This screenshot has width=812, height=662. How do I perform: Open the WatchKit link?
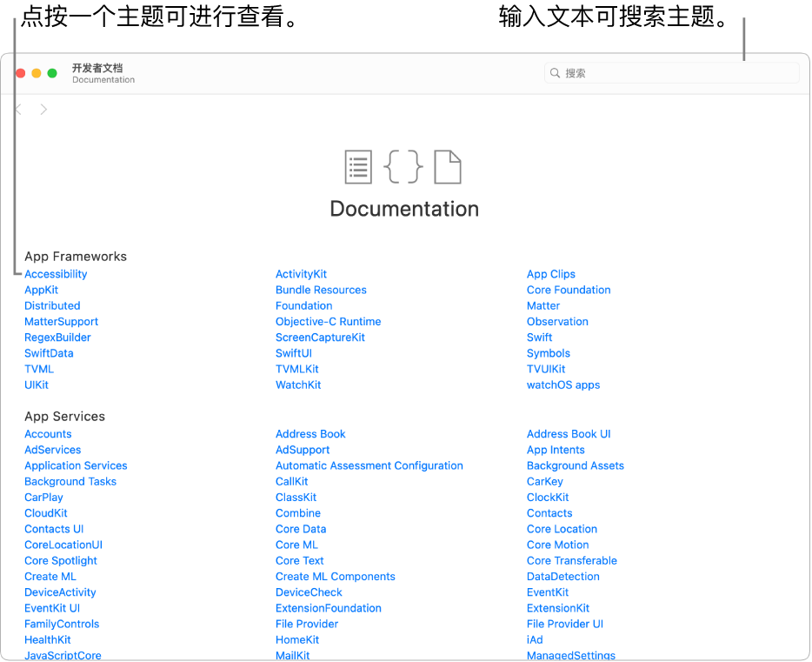pyautogui.click(x=298, y=384)
